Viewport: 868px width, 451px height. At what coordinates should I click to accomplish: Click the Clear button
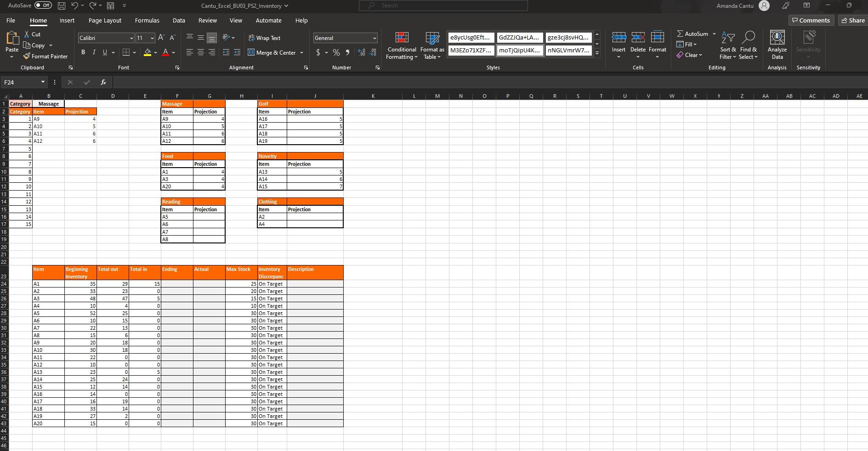689,55
